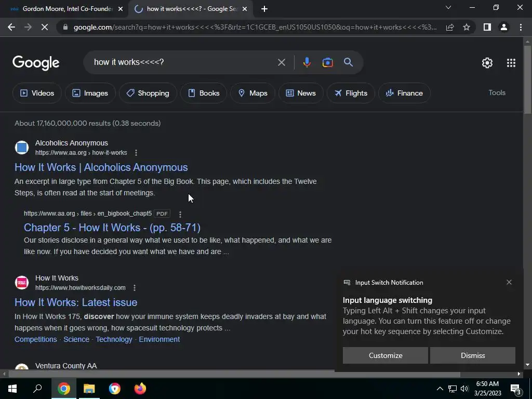Image resolution: width=532 pixels, height=399 pixels.
Task: Switch to Flights results
Action: point(351,93)
